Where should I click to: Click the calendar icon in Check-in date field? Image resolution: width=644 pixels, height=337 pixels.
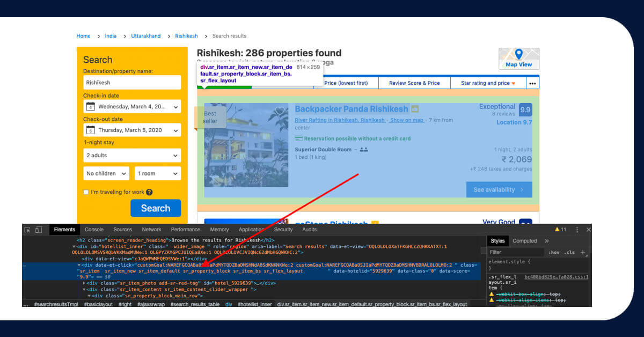91,106
